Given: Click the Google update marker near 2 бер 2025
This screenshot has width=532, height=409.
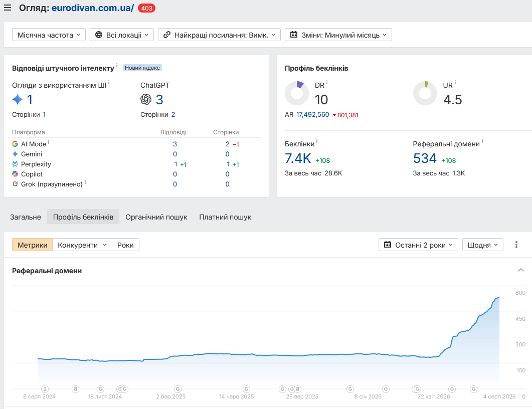Looking at the screenshot, I should tap(178, 389).
